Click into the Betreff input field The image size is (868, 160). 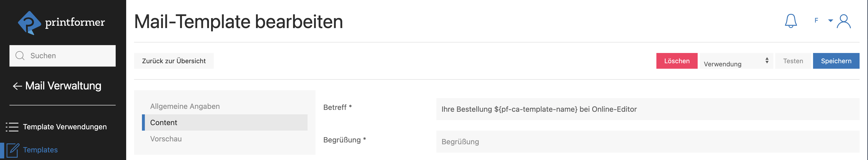point(647,109)
